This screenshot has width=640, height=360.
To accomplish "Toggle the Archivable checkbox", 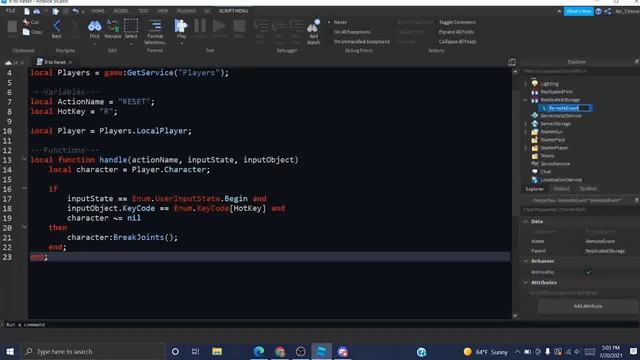I will pos(588,272).
